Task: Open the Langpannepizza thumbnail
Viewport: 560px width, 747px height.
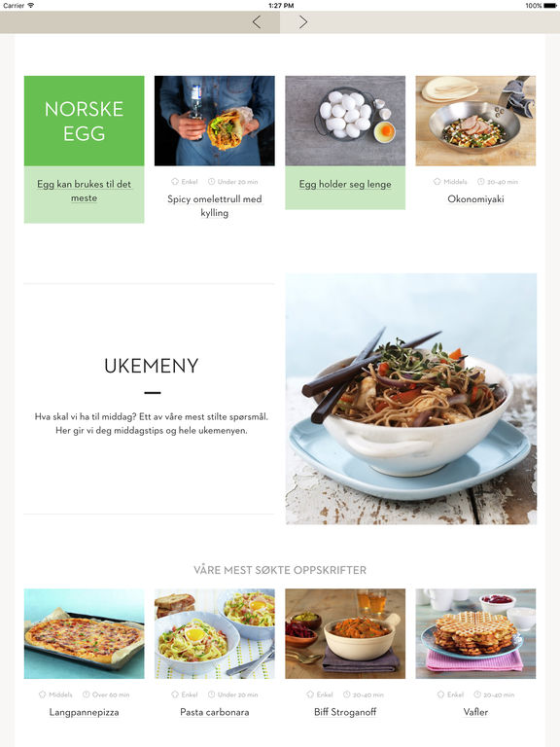Action: pyautogui.click(x=85, y=633)
